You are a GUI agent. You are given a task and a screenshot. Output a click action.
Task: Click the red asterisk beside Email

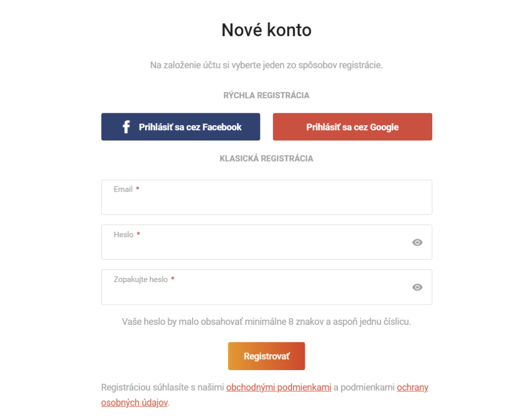(x=137, y=189)
